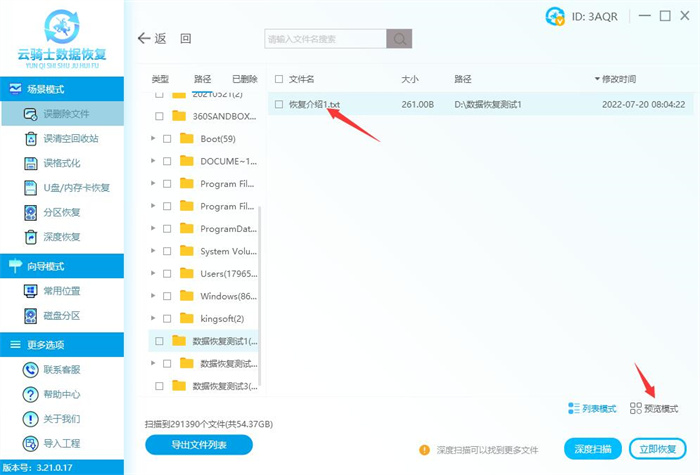Switch to 预览模式 view
The image size is (700, 475).
pyautogui.click(x=654, y=409)
